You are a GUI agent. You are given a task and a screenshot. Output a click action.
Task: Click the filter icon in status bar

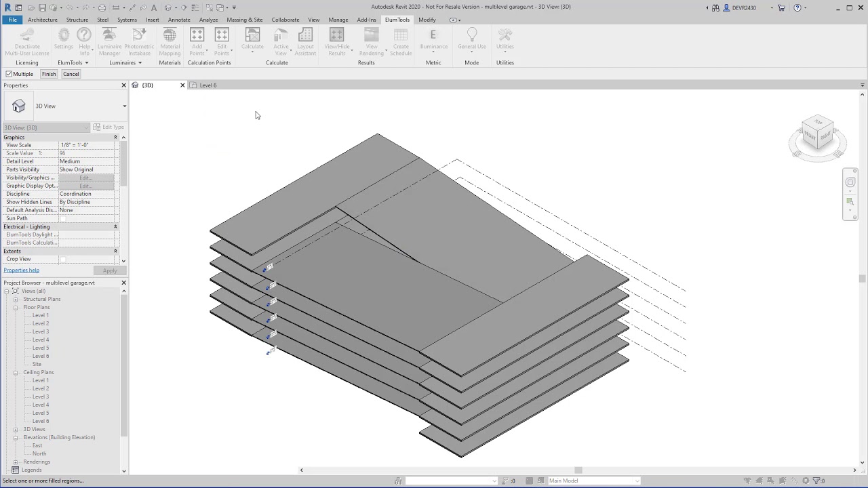[x=818, y=481]
